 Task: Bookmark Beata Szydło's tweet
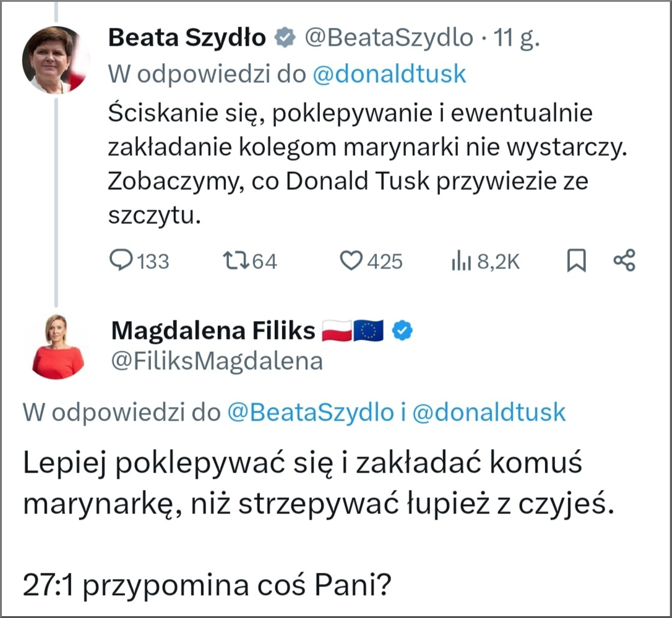tap(576, 261)
